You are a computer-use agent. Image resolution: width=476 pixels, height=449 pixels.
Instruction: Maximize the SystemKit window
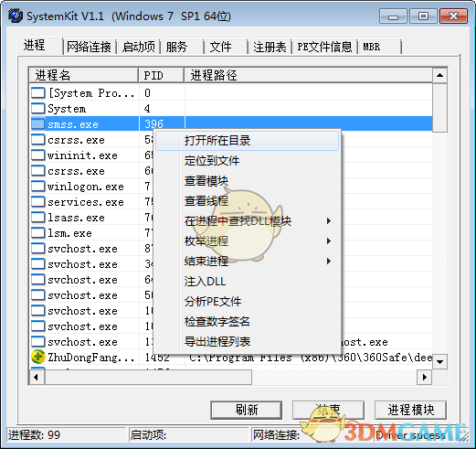pyautogui.click(x=423, y=16)
